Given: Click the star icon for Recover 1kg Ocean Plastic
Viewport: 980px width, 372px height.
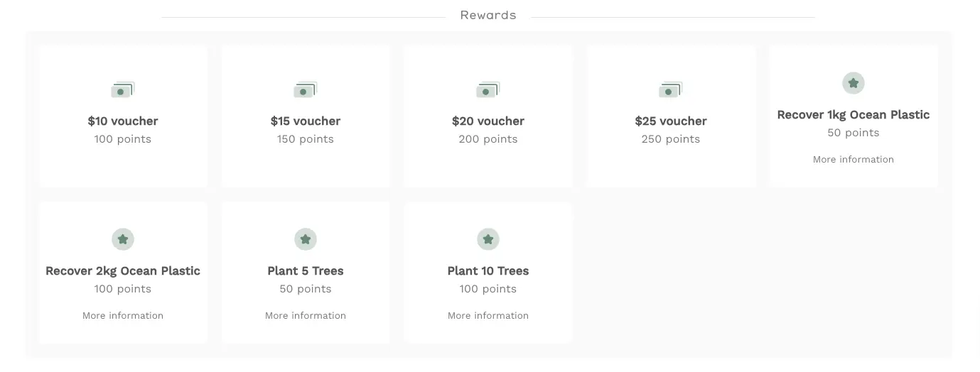Looking at the screenshot, I should point(853,83).
